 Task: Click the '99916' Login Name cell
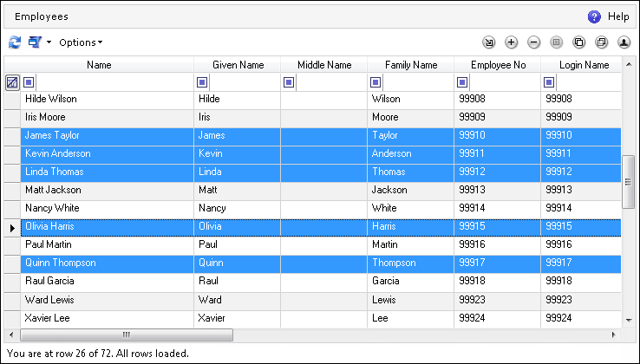pos(581,245)
